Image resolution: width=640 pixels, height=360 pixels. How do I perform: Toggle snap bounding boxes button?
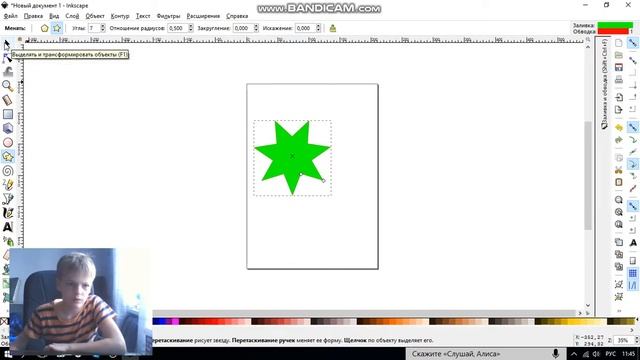633,61
